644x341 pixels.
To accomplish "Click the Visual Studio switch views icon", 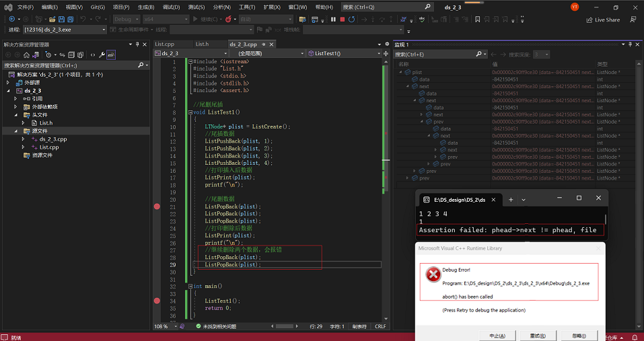I will [36, 54].
